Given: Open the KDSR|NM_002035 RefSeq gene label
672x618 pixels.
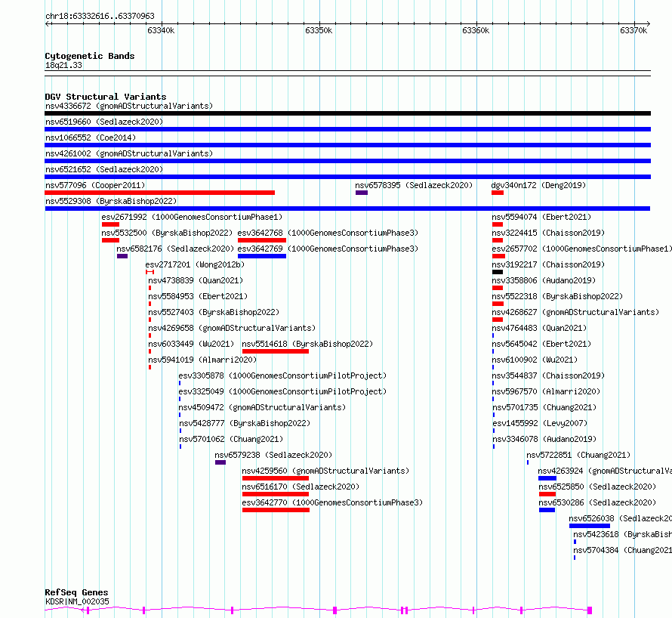Looking at the screenshot, I should [77, 601].
